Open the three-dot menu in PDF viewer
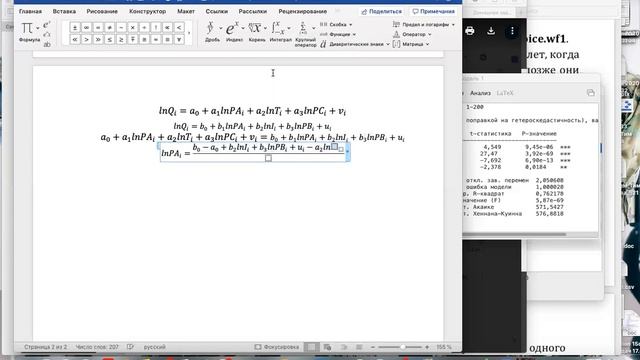The width and height of the screenshot is (640, 360). (x=512, y=31)
